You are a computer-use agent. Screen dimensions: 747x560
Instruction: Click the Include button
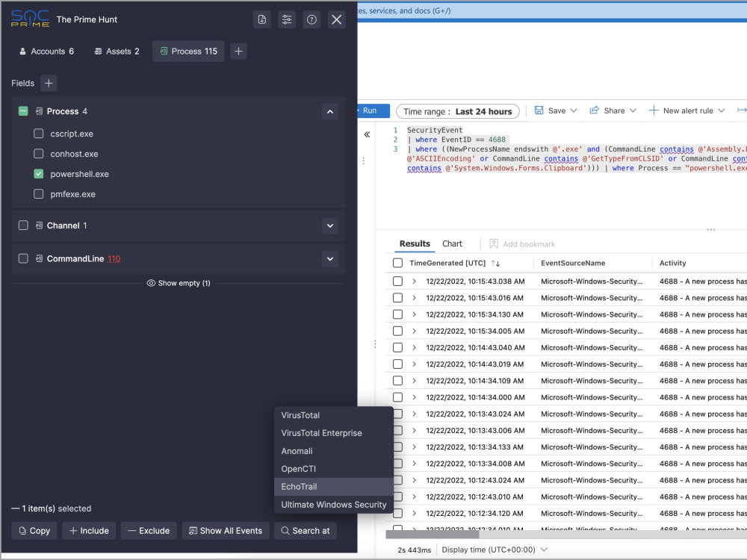coord(89,531)
